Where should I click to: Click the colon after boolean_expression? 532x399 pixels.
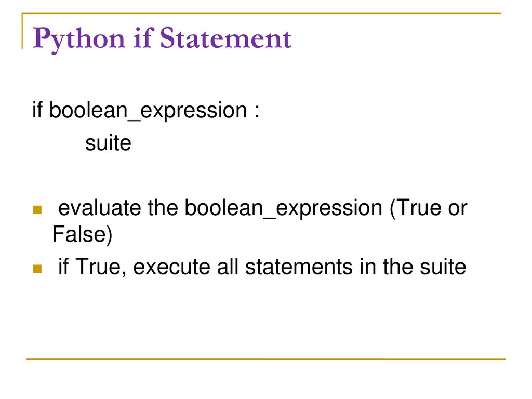[257, 112]
